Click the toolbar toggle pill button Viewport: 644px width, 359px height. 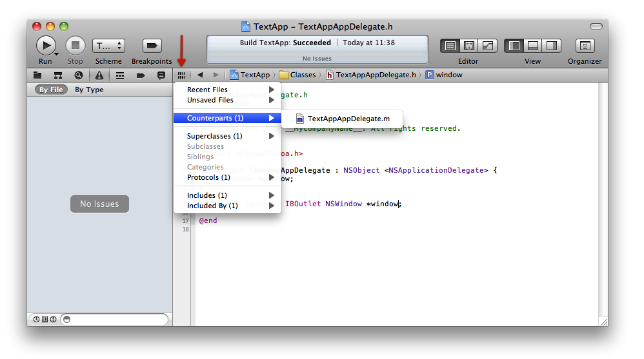tap(596, 26)
